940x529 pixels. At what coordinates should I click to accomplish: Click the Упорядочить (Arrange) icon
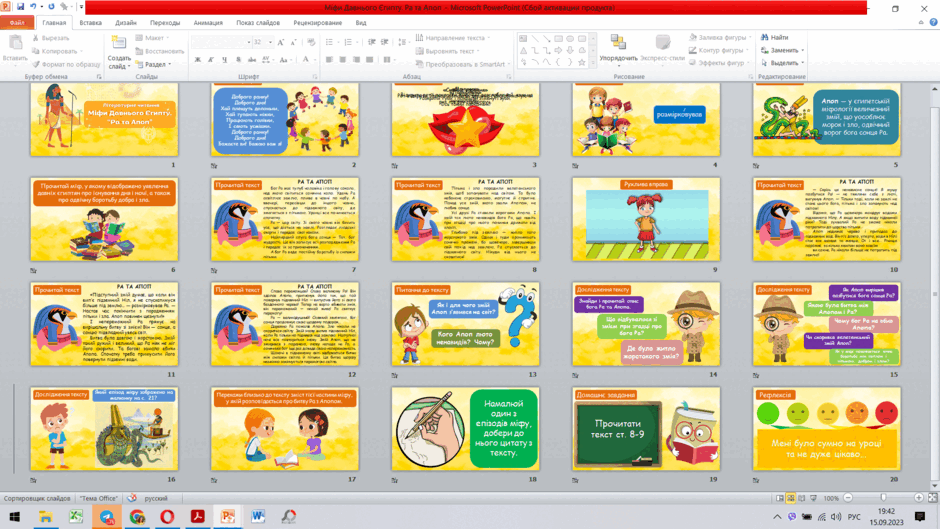(618, 43)
